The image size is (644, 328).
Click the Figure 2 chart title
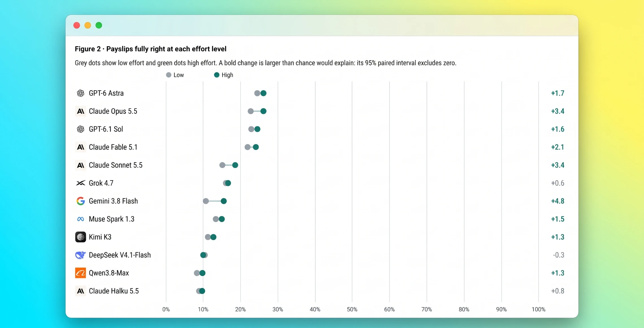[x=151, y=49]
